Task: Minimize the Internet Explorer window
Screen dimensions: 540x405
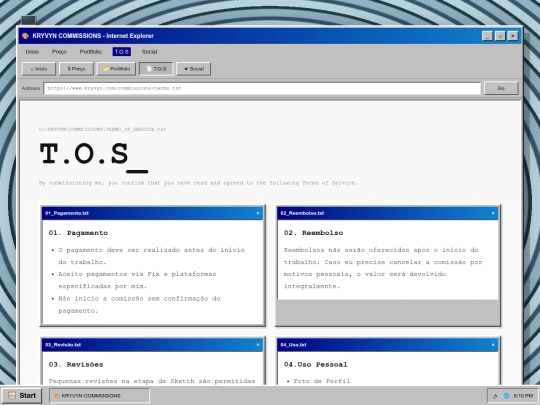Action: coord(487,36)
